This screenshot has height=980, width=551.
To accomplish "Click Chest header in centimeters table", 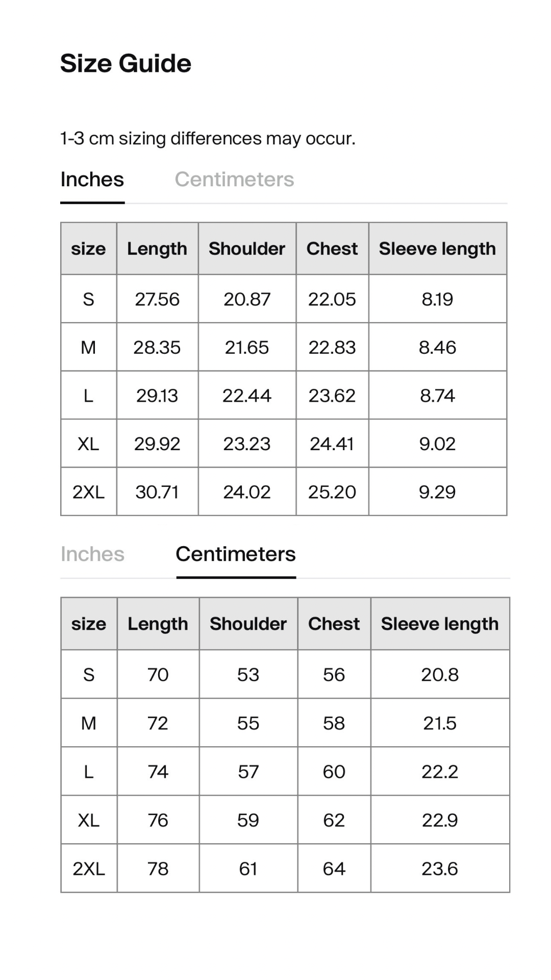I will point(334,624).
